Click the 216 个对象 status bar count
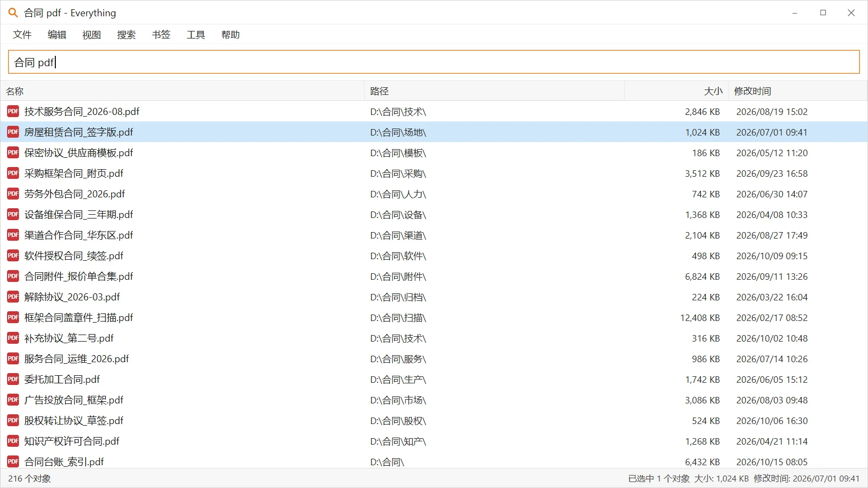Screen dimensions: 868x488 (29, 479)
